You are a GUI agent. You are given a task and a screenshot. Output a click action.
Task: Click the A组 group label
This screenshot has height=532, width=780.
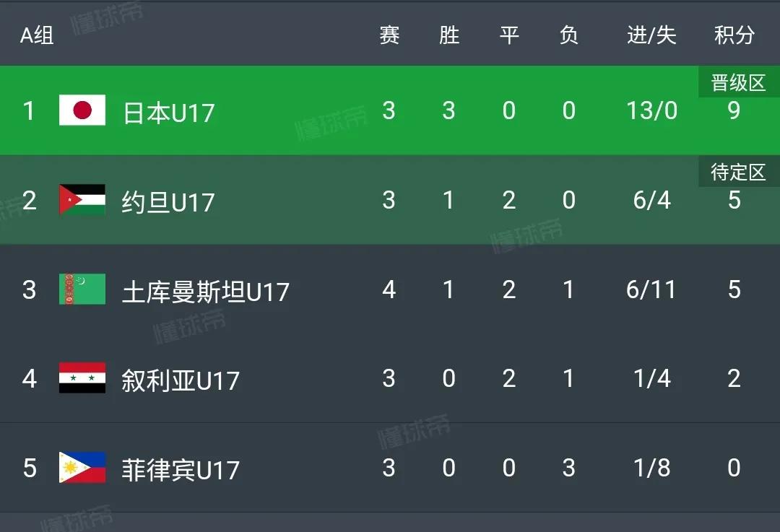pos(38,34)
